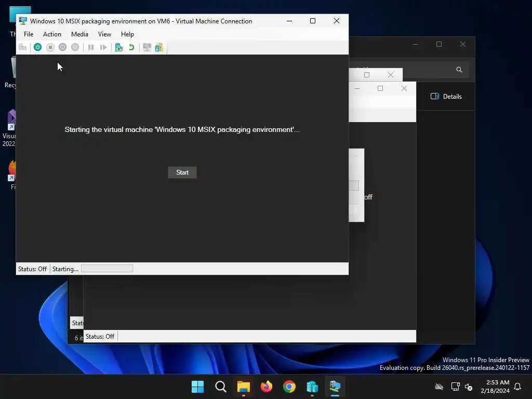Click the Save state toolbar icon
The image size is (532, 399).
[x=75, y=47]
